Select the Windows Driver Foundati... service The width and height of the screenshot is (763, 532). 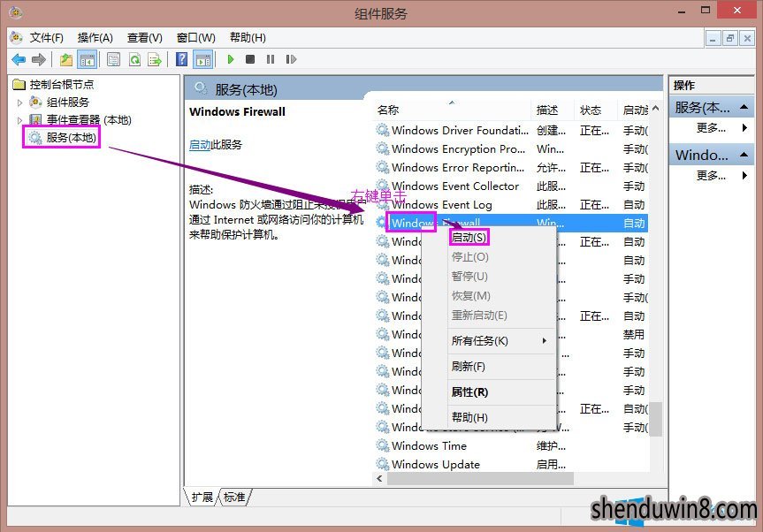[511, 130]
